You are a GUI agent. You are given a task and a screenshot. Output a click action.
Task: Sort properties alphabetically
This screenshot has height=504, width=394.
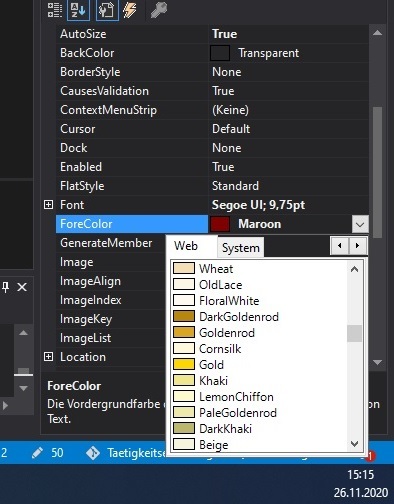pos(78,10)
